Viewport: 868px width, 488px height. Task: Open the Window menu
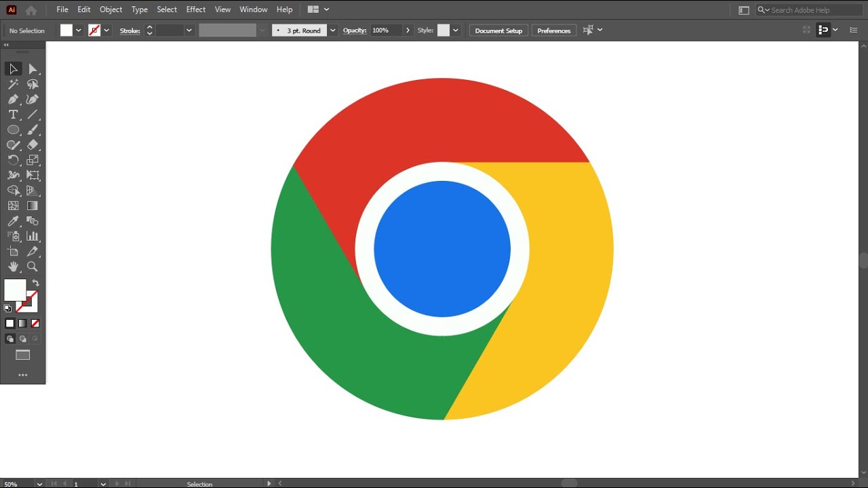point(254,9)
